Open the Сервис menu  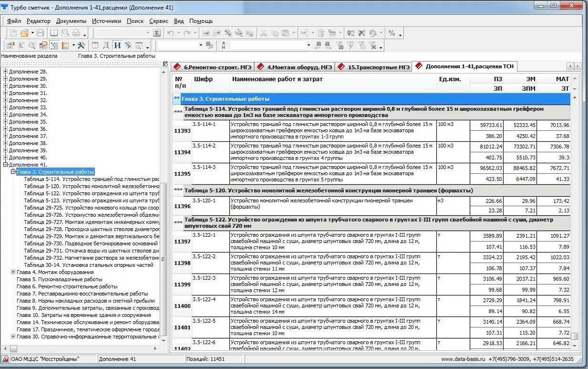click(x=159, y=21)
